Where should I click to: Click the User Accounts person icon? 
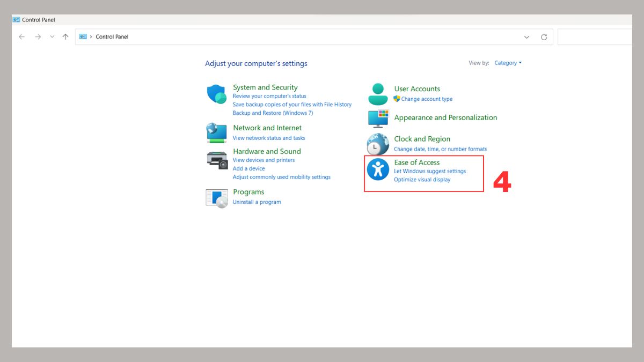(378, 94)
